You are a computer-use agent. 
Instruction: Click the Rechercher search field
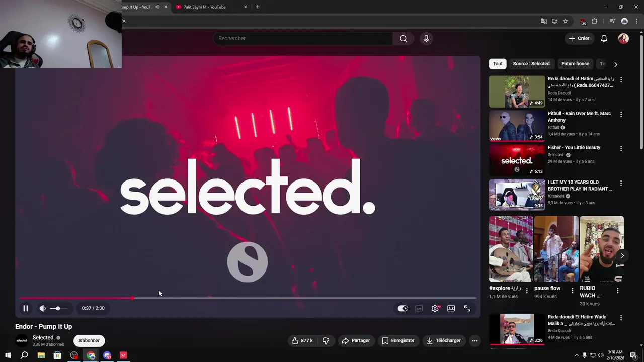coord(303,38)
